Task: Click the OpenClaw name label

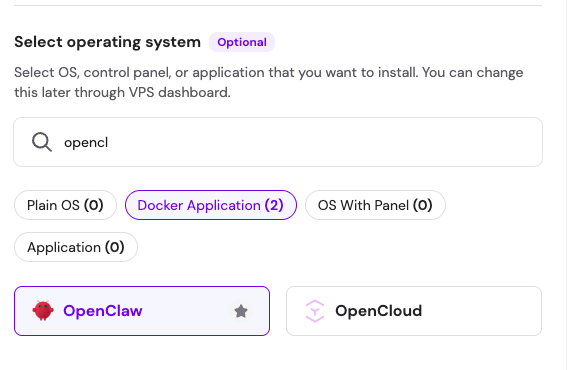Action: point(103,311)
